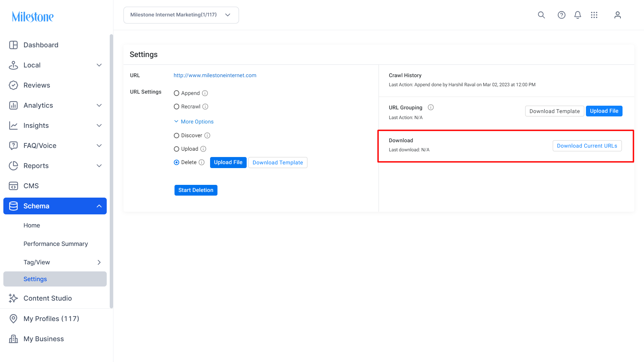Click Download Template beside Delete option
This screenshot has height=362, width=644.
click(x=278, y=162)
